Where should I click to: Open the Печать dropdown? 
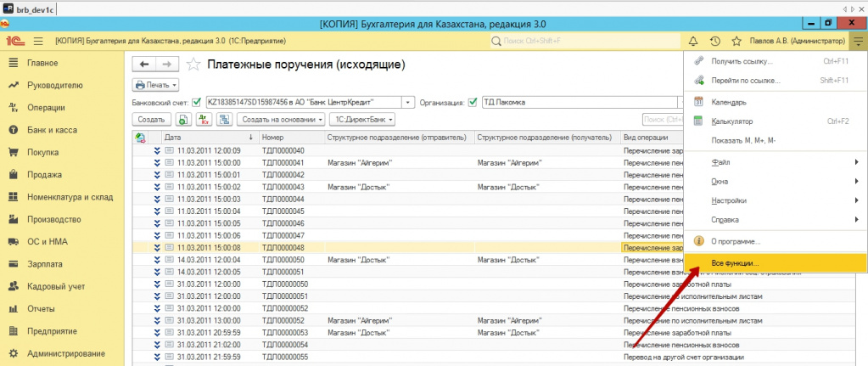(155, 85)
